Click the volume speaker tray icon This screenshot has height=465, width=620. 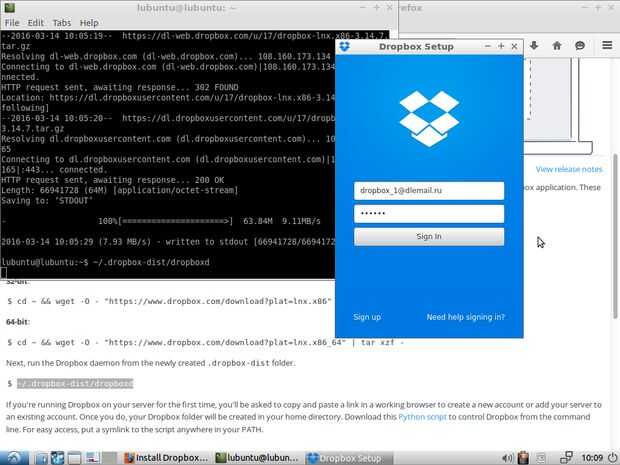point(507,458)
